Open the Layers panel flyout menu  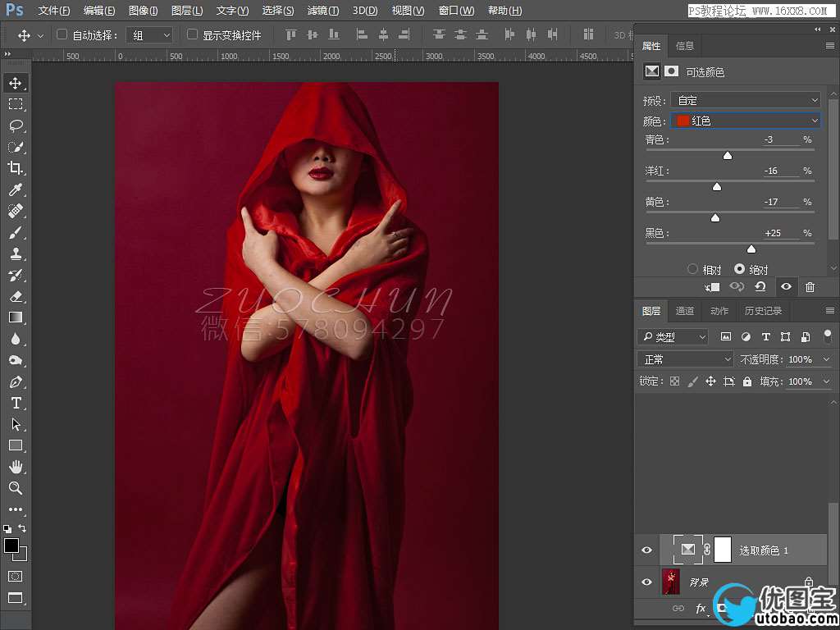coord(830,311)
